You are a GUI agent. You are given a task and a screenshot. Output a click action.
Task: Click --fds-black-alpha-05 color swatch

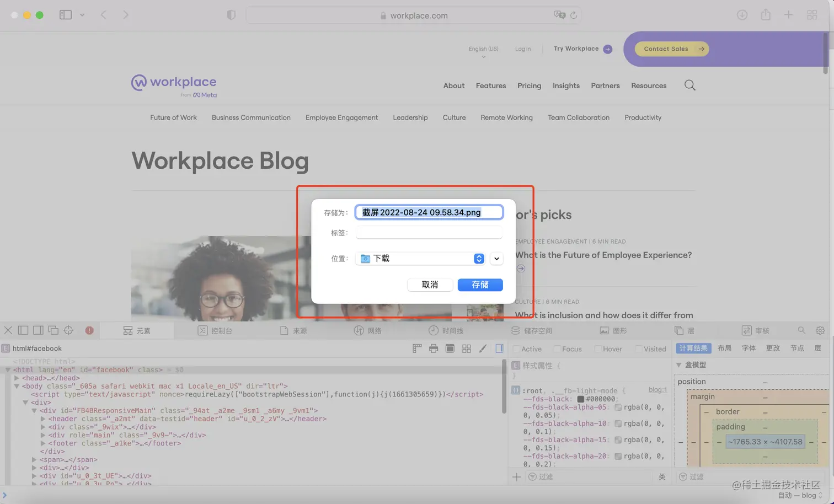point(618,407)
